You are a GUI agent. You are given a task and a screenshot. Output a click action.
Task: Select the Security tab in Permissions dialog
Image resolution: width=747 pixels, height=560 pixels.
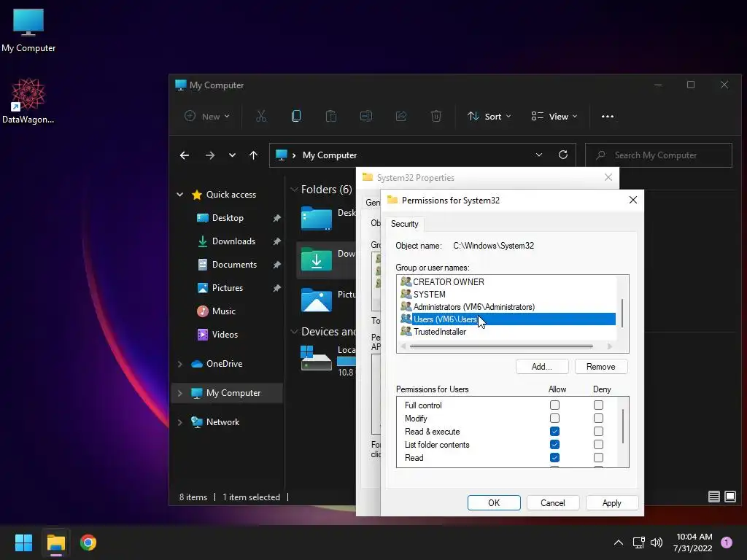tap(404, 224)
